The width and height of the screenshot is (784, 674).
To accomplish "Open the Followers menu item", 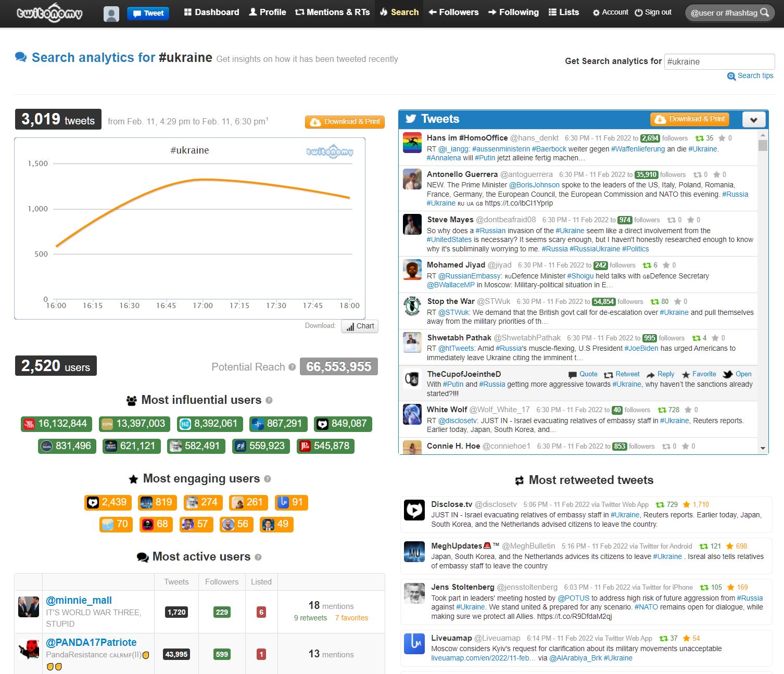I will click(453, 12).
